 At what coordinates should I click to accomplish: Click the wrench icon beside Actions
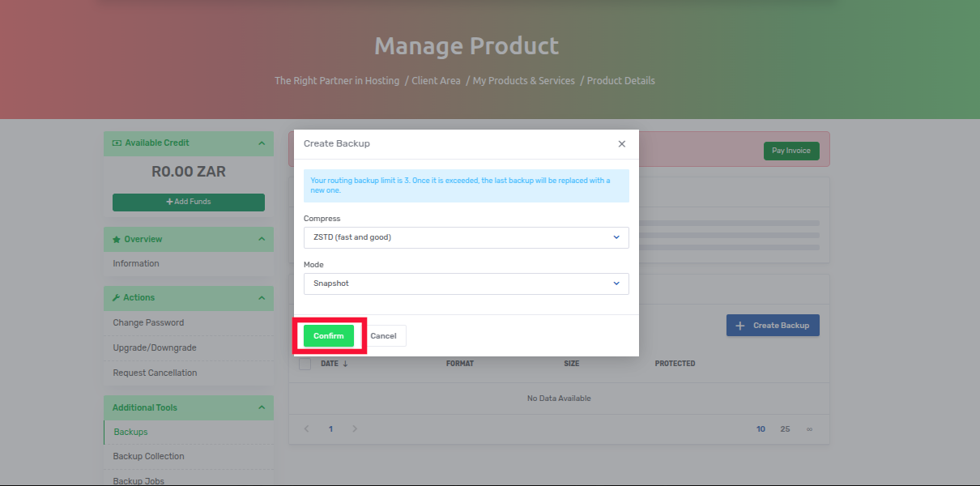point(115,297)
